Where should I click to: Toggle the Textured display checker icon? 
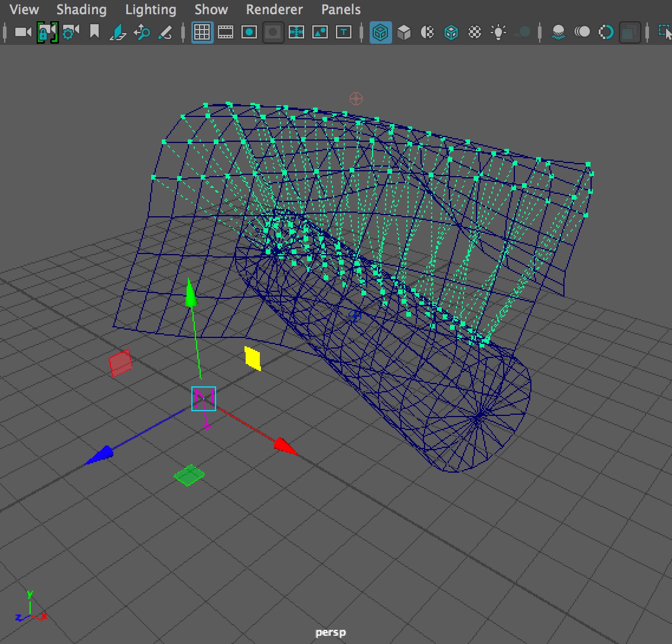[x=474, y=32]
